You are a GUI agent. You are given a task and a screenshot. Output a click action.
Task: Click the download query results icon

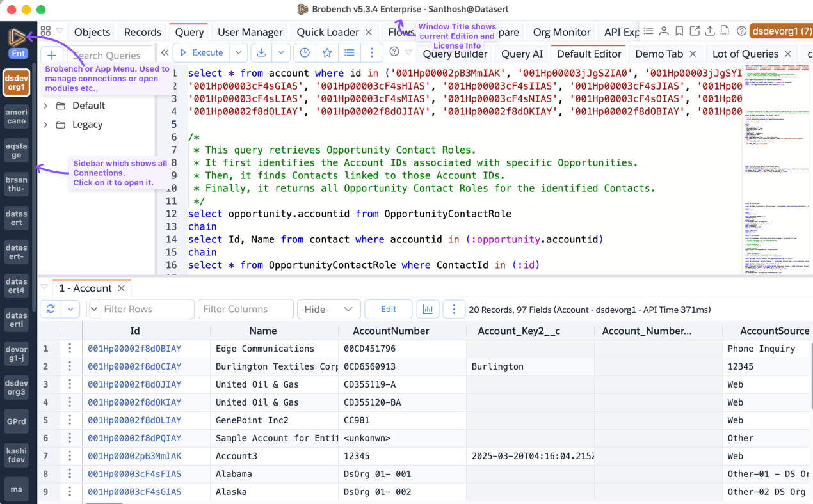[x=261, y=53]
